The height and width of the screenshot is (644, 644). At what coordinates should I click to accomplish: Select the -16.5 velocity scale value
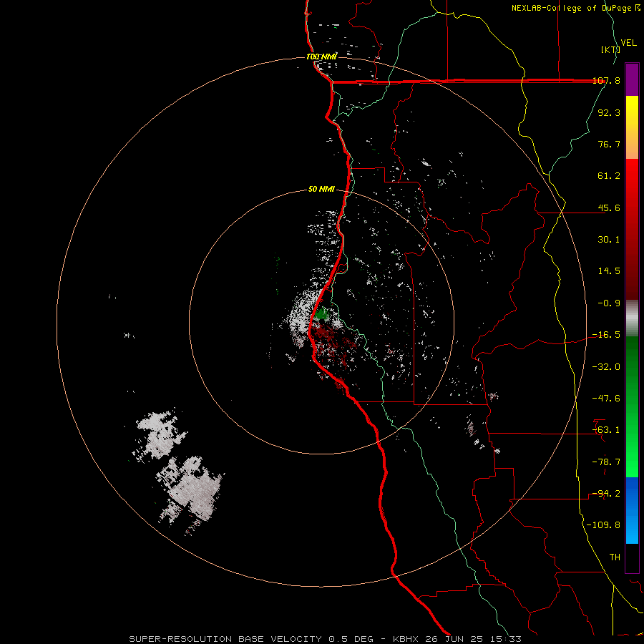pyautogui.click(x=606, y=335)
